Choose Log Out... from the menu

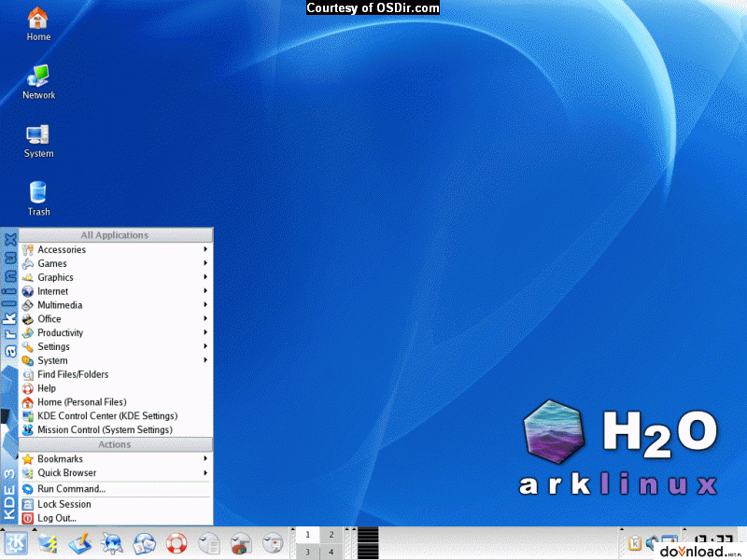(115, 518)
